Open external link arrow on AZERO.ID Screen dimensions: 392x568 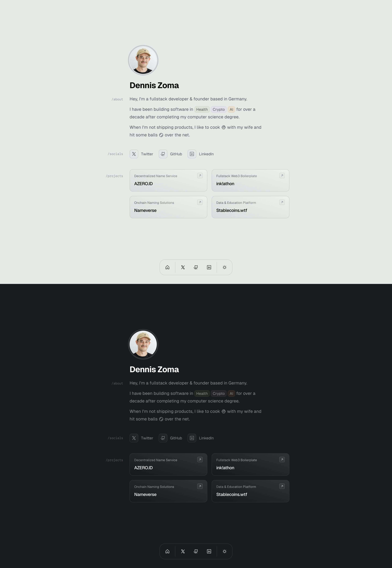(200, 176)
